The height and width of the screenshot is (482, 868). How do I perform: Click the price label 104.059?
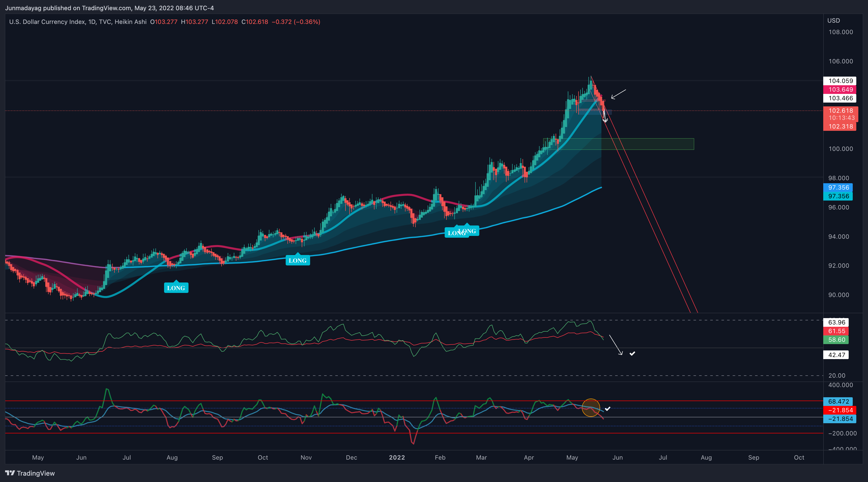coord(840,81)
